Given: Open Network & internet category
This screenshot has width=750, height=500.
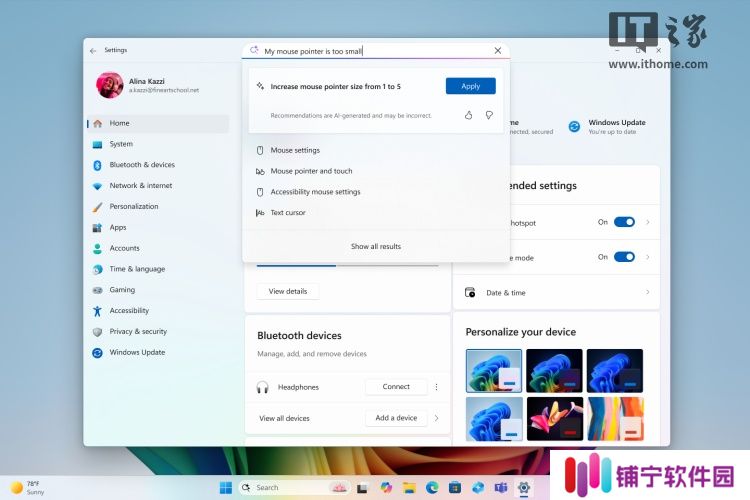Looking at the screenshot, I should [x=158, y=186].
